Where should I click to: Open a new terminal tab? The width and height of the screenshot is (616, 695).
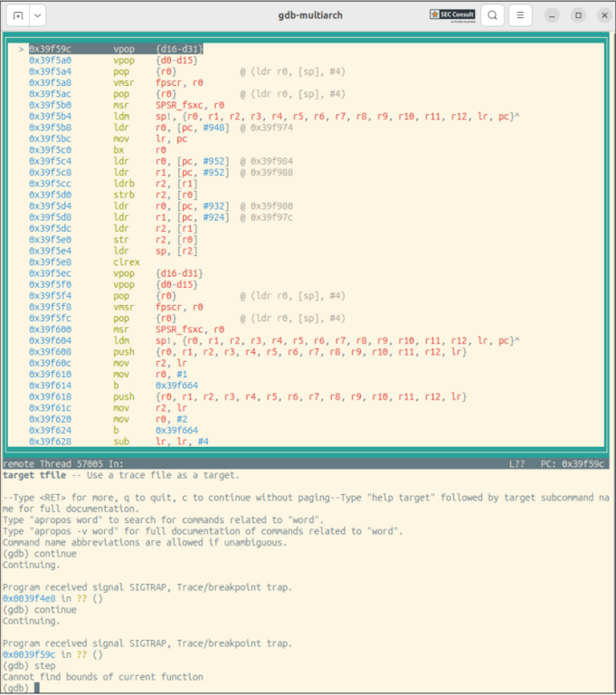click(x=17, y=15)
